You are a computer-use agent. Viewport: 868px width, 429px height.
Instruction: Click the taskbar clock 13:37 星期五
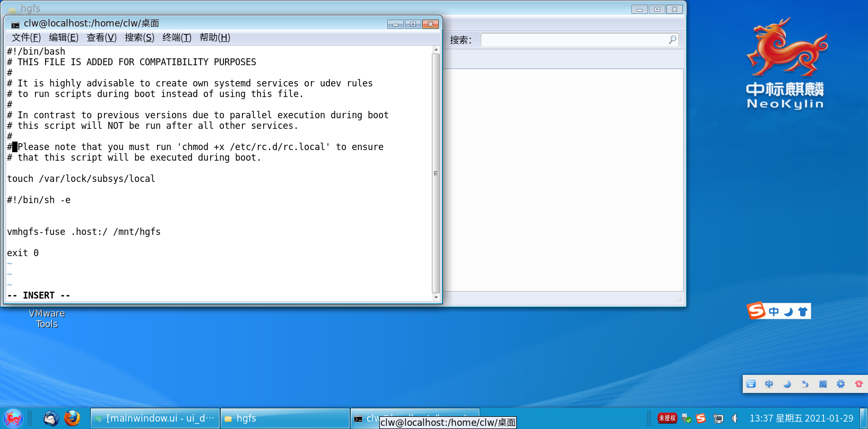801,418
